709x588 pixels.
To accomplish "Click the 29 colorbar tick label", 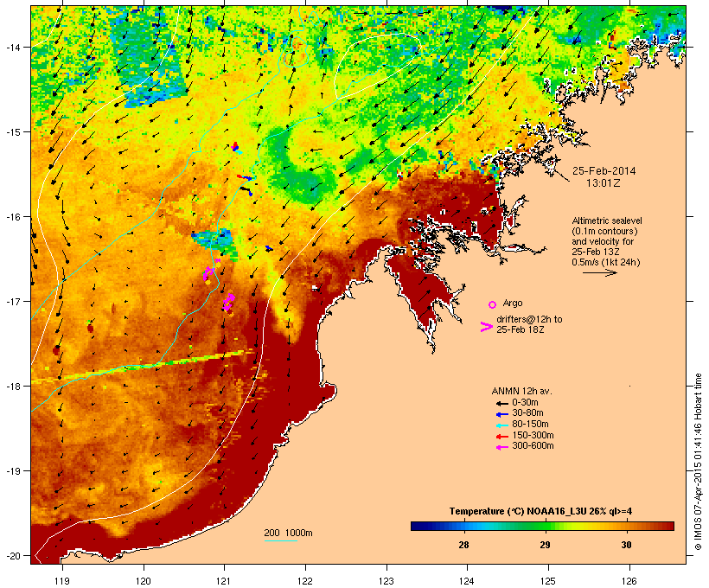I will 545,545.
